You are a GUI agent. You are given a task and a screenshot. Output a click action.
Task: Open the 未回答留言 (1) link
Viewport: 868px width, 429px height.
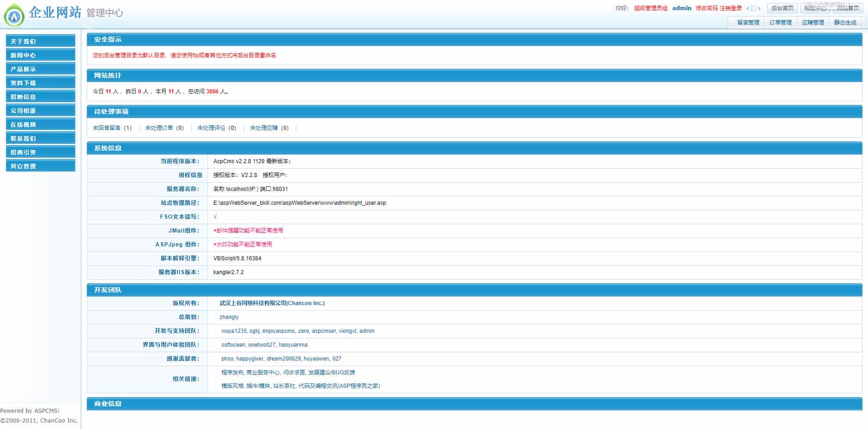click(112, 128)
